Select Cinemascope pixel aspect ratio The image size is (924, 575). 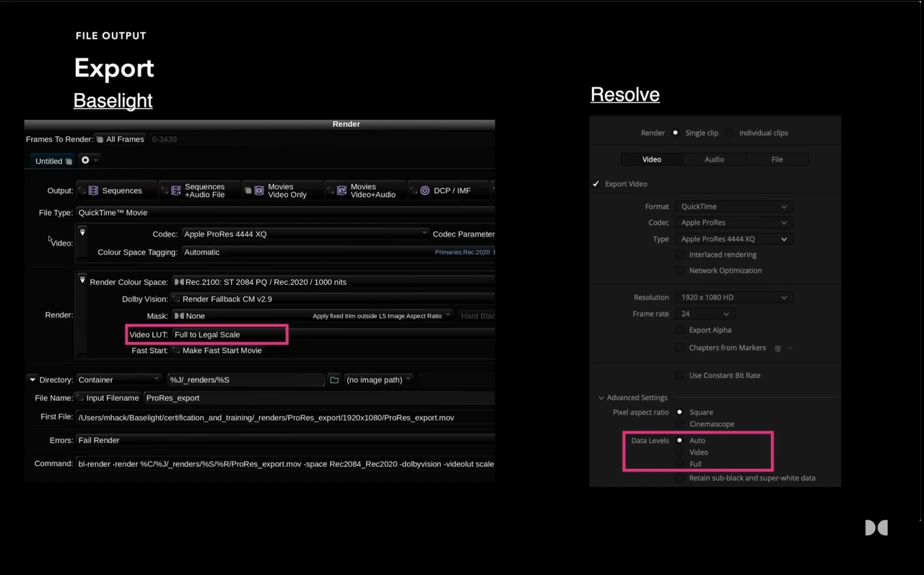click(679, 424)
